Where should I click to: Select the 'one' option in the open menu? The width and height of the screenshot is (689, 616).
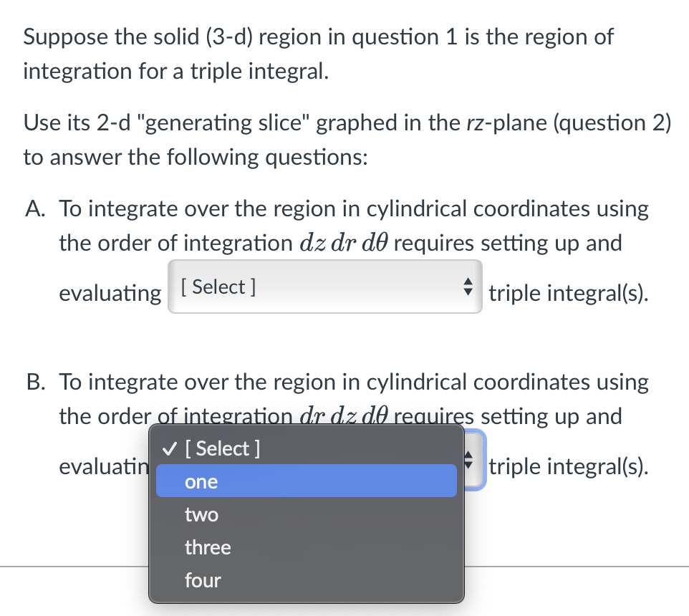(201, 481)
